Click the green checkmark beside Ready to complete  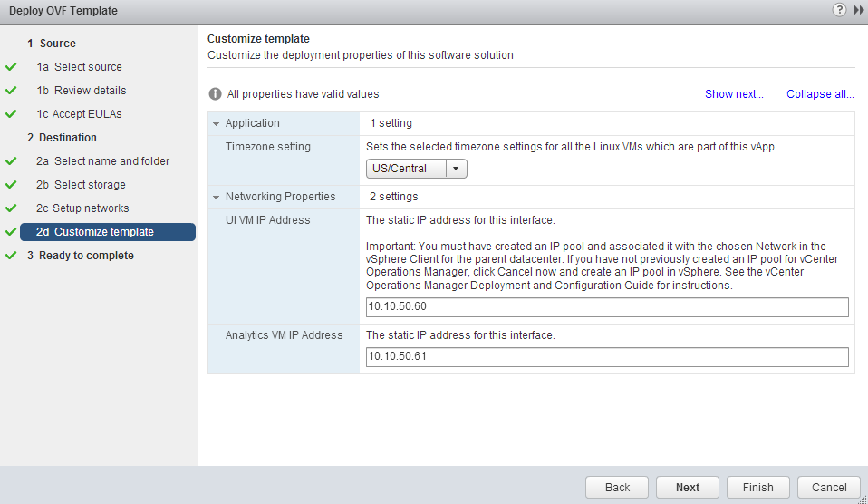[11, 256]
